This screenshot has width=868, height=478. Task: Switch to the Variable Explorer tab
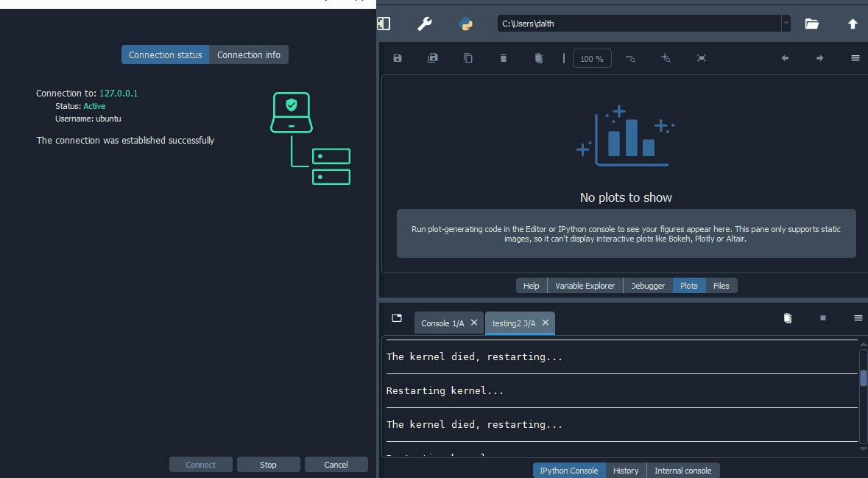click(x=585, y=285)
